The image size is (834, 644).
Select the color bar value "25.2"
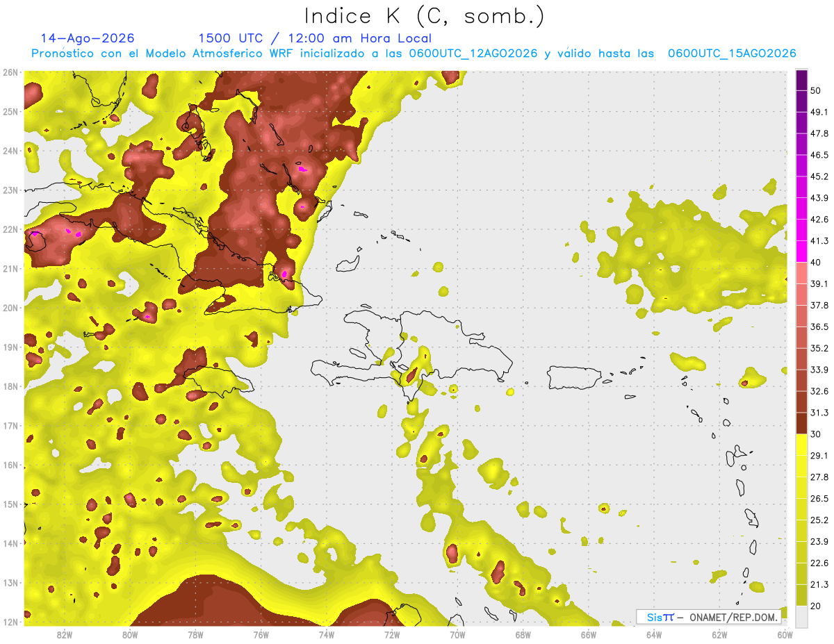819,520
